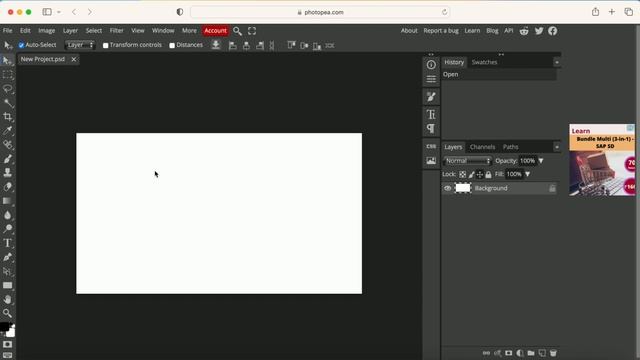
Task: Select the Lasso tool
Action: point(7,89)
